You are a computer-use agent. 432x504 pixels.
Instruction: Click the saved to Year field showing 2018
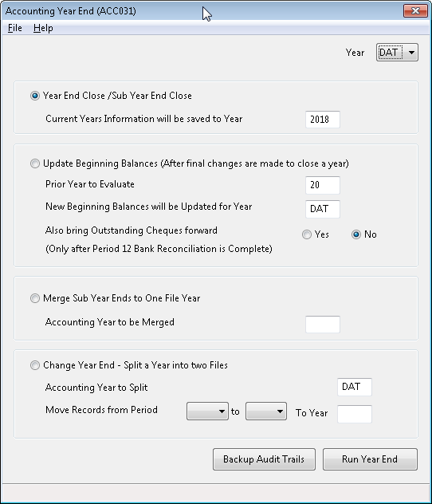click(x=323, y=120)
